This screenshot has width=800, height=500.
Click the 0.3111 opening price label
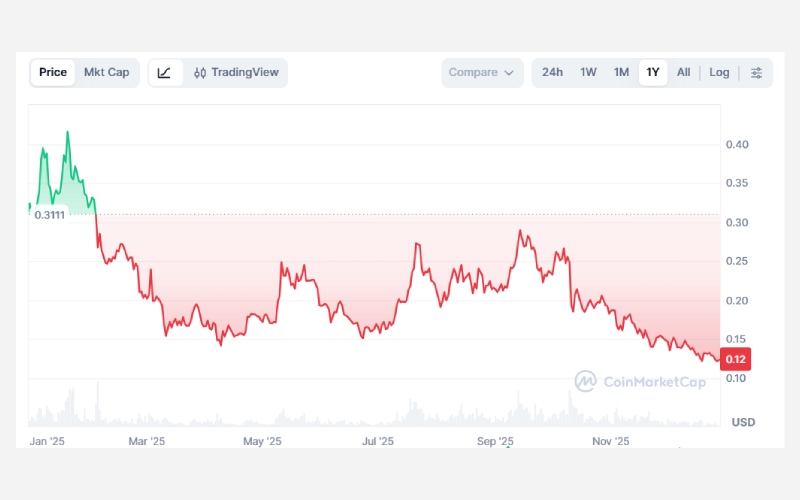(x=49, y=215)
